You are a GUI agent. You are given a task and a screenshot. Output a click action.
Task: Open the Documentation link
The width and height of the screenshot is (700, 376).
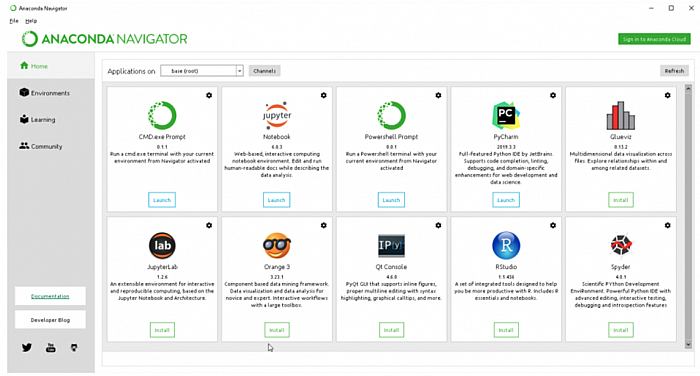tap(50, 296)
